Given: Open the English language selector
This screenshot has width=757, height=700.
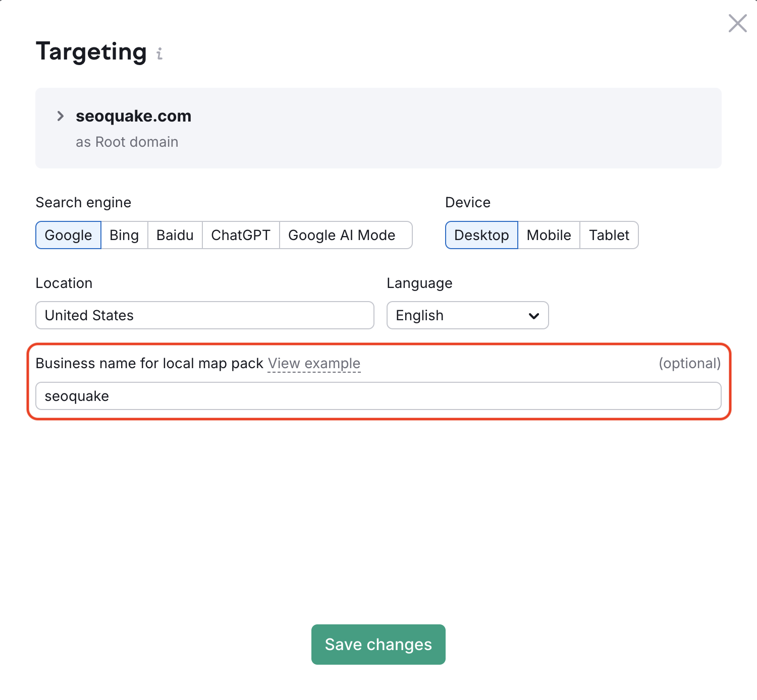Looking at the screenshot, I should click(x=467, y=316).
